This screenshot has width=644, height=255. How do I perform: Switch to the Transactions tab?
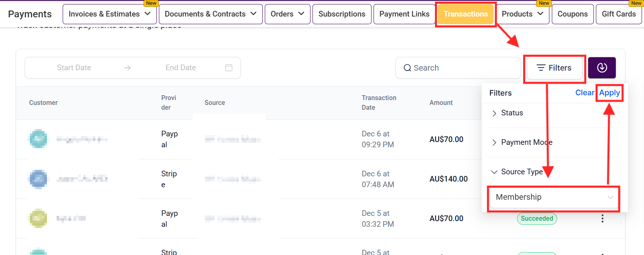coord(466,14)
